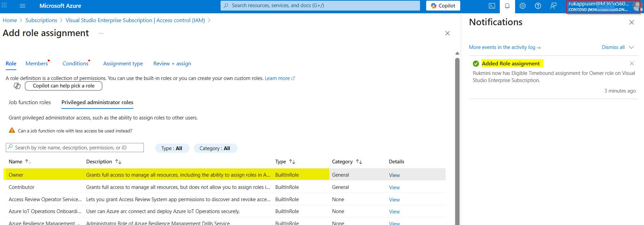Sort roles by Category column
Image resolution: width=644 pixels, height=225 pixels.
click(359, 162)
